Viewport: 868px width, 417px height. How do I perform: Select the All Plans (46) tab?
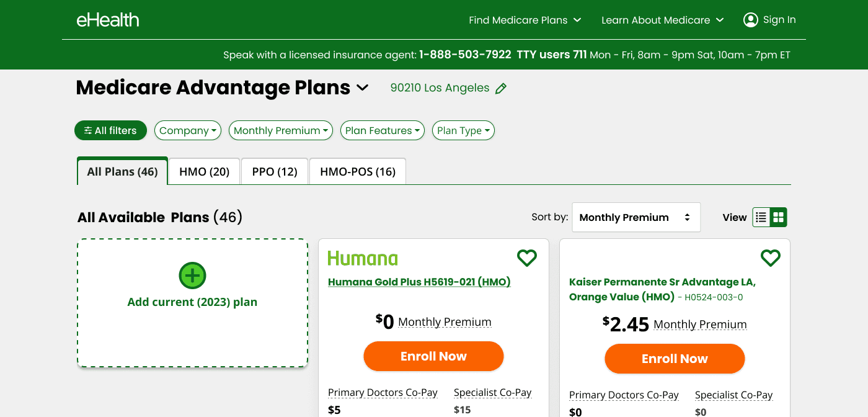(x=122, y=171)
